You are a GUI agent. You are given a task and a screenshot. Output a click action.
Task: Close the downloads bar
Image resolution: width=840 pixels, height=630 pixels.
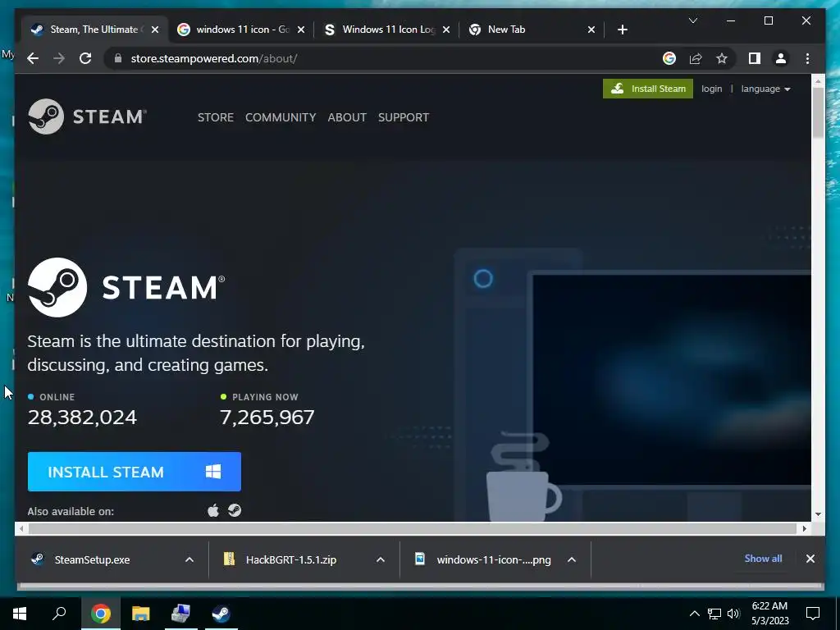(x=810, y=559)
